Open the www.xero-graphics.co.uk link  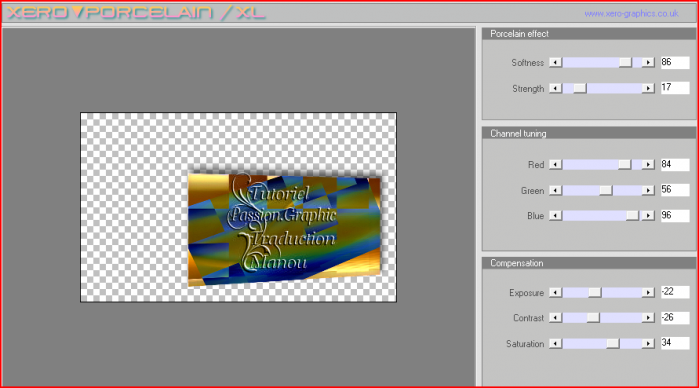(x=631, y=14)
